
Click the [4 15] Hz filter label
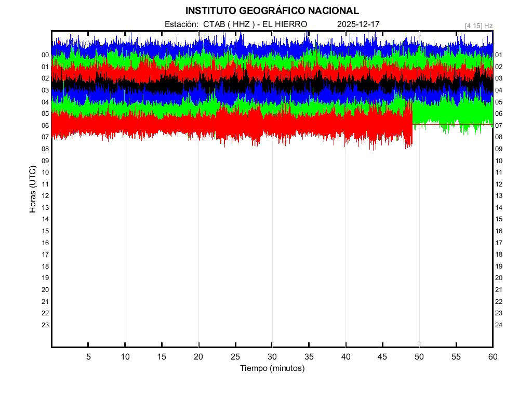point(478,25)
